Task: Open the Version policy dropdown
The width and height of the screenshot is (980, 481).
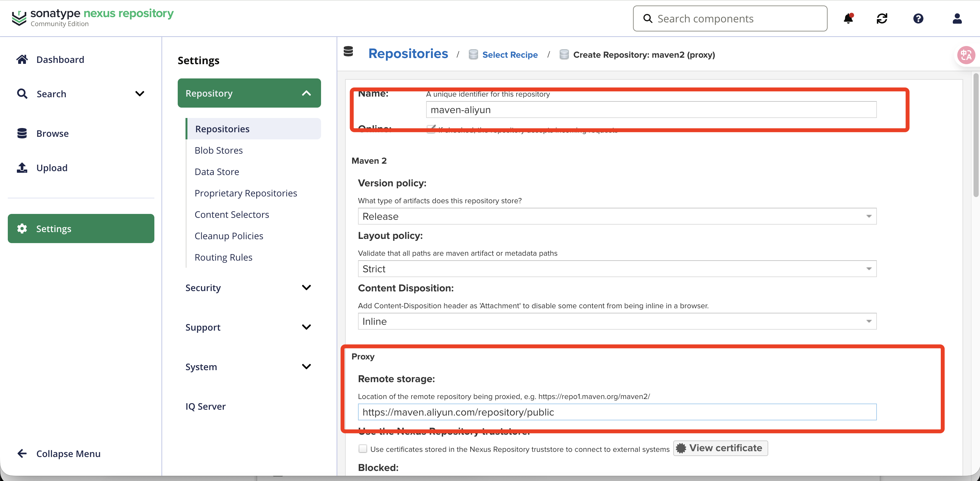Action: [617, 217]
